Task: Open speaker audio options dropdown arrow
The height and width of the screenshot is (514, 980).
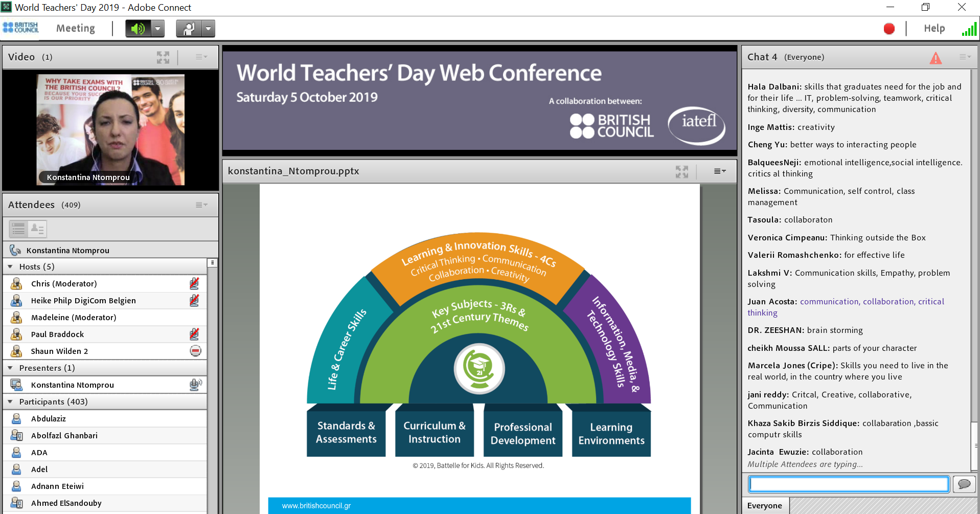Action: pyautogui.click(x=158, y=29)
